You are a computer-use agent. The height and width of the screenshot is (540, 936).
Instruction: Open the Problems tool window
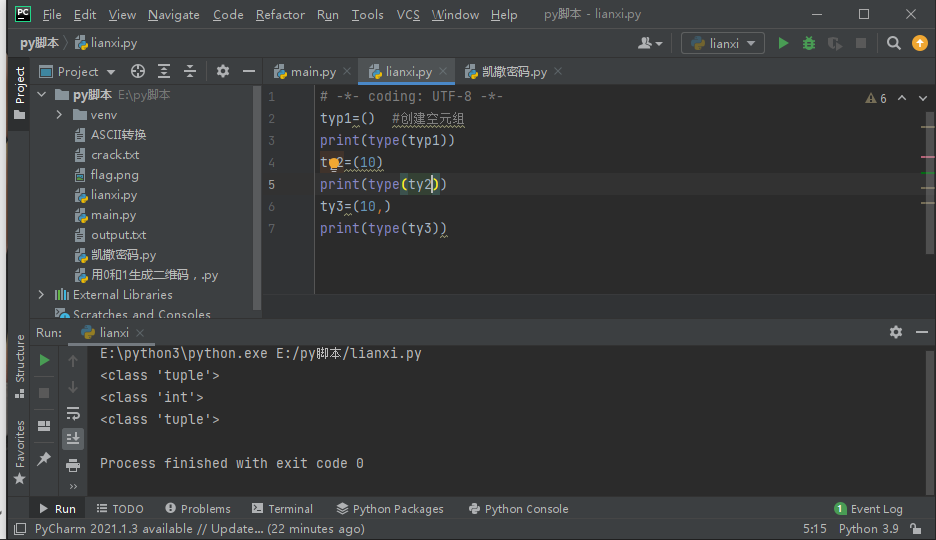(x=198, y=509)
